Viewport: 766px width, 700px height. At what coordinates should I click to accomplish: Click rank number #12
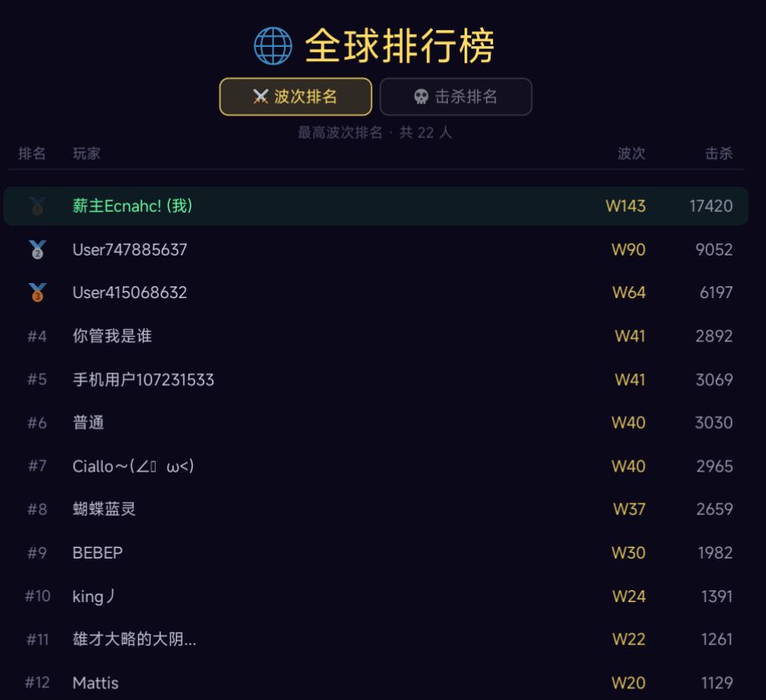(38, 682)
